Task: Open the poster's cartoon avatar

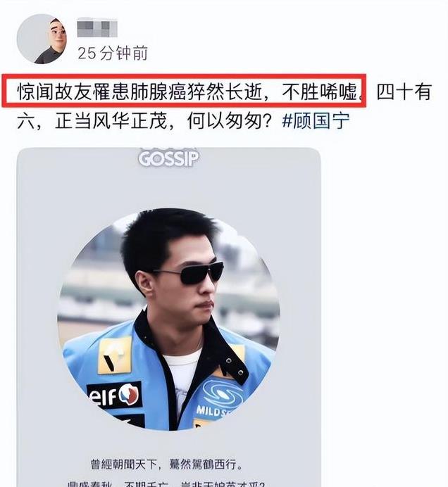Action: [42, 39]
